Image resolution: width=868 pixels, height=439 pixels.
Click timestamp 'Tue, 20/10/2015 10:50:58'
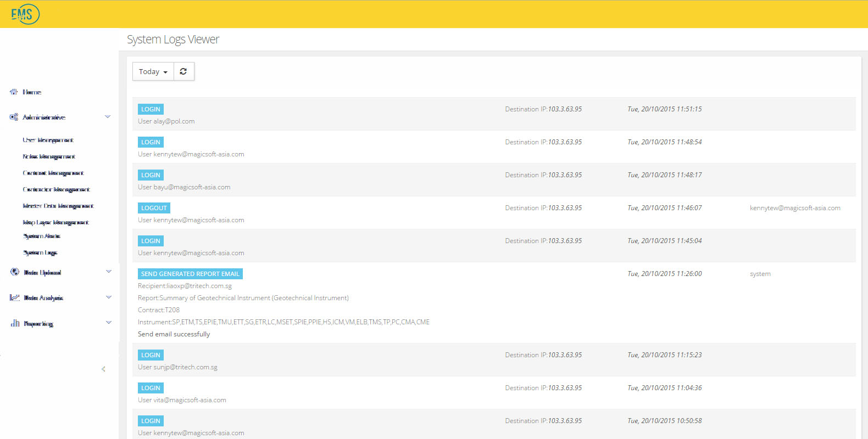[665, 421]
